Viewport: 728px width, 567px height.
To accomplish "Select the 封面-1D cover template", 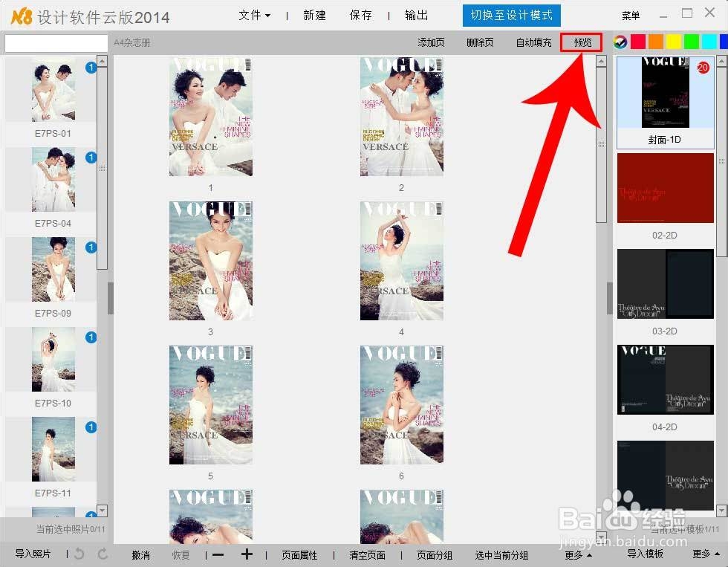I will [666, 102].
